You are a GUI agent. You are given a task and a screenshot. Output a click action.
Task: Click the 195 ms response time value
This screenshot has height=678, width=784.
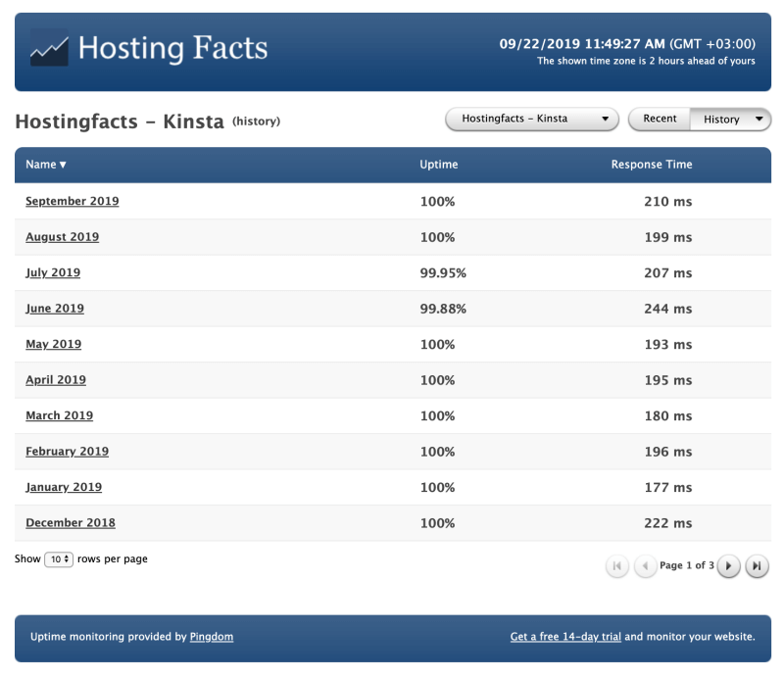point(668,380)
